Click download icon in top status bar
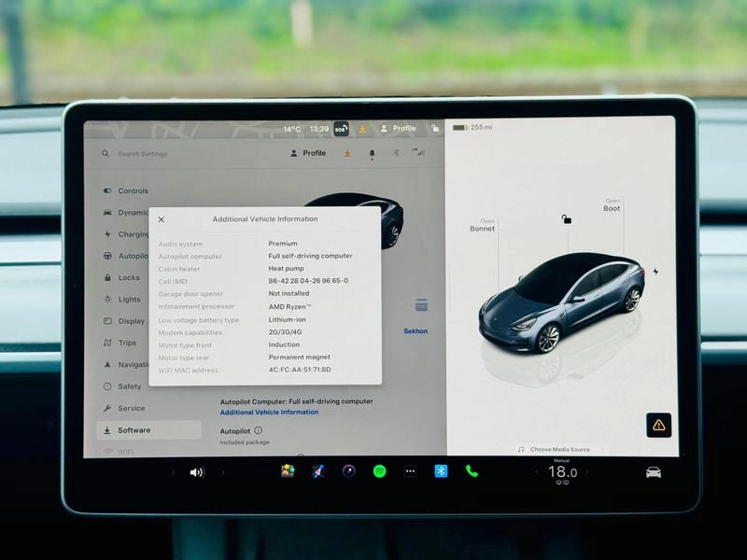The height and width of the screenshot is (560, 747). [x=362, y=129]
